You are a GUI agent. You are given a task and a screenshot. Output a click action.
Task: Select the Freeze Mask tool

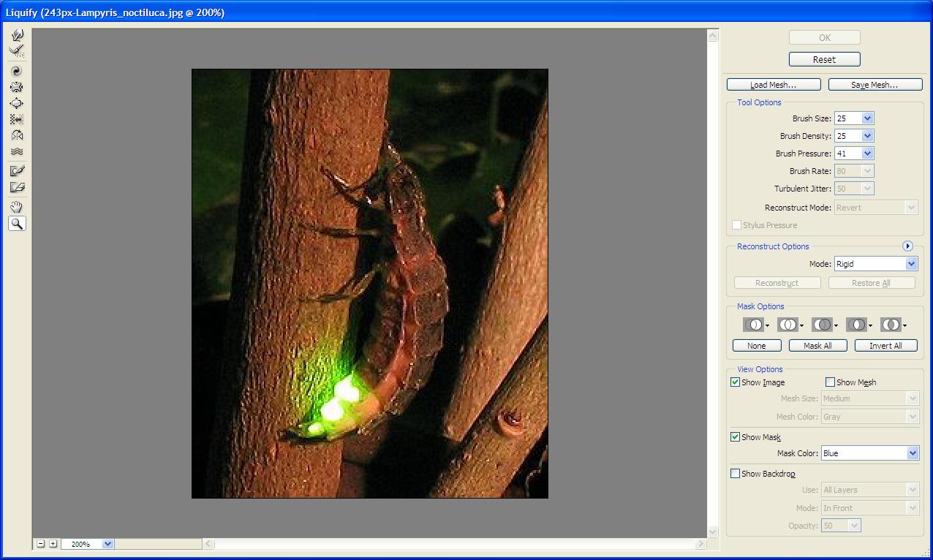click(x=17, y=170)
